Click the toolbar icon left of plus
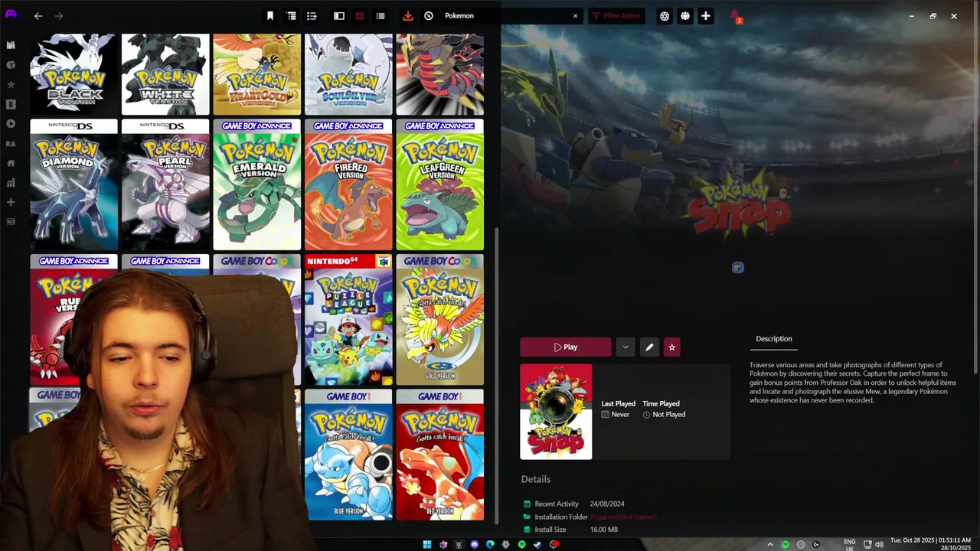This screenshot has height=551, width=980. click(685, 16)
